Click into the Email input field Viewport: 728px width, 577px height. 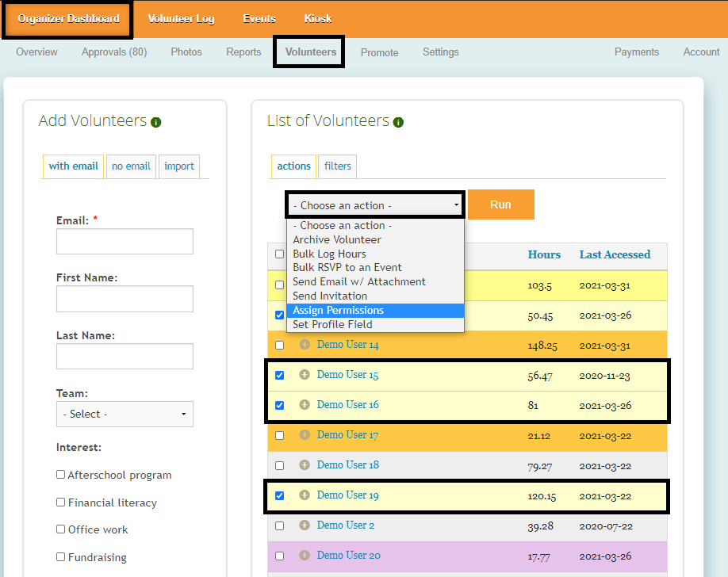pyautogui.click(x=125, y=242)
